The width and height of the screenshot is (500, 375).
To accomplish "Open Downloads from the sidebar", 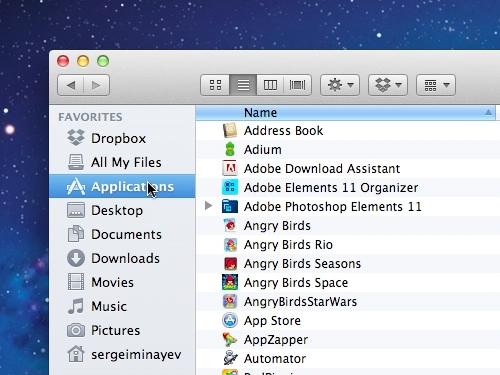I will [122, 258].
